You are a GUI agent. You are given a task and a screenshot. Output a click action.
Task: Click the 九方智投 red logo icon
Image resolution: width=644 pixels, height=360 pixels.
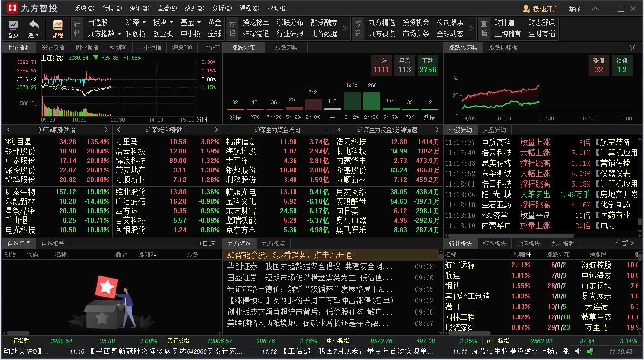point(12,9)
